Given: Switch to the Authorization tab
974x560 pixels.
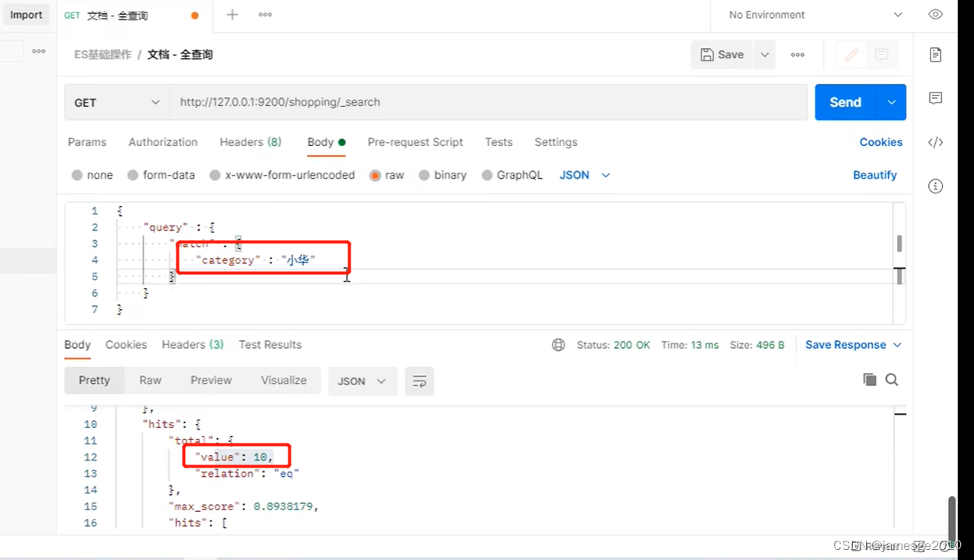Looking at the screenshot, I should pyautogui.click(x=163, y=142).
